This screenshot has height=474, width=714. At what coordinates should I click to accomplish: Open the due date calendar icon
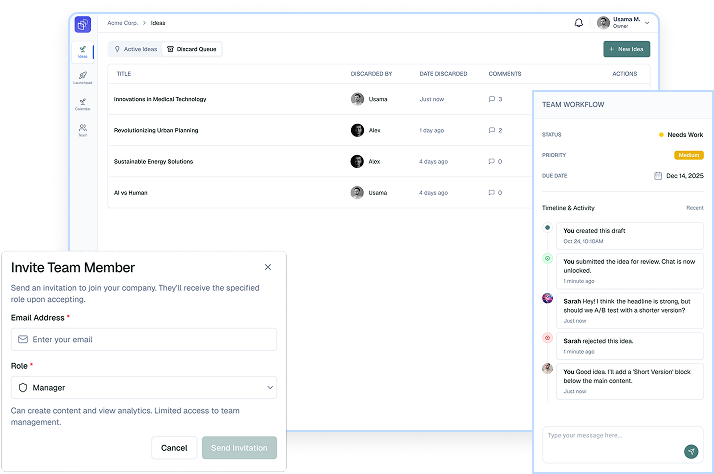pyautogui.click(x=658, y=176)
